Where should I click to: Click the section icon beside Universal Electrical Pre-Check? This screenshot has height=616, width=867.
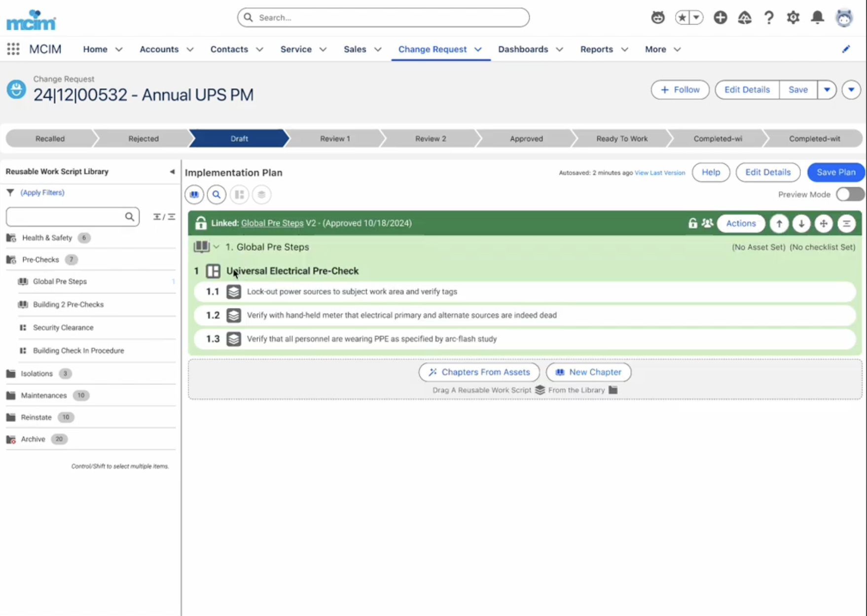point(213,271)
